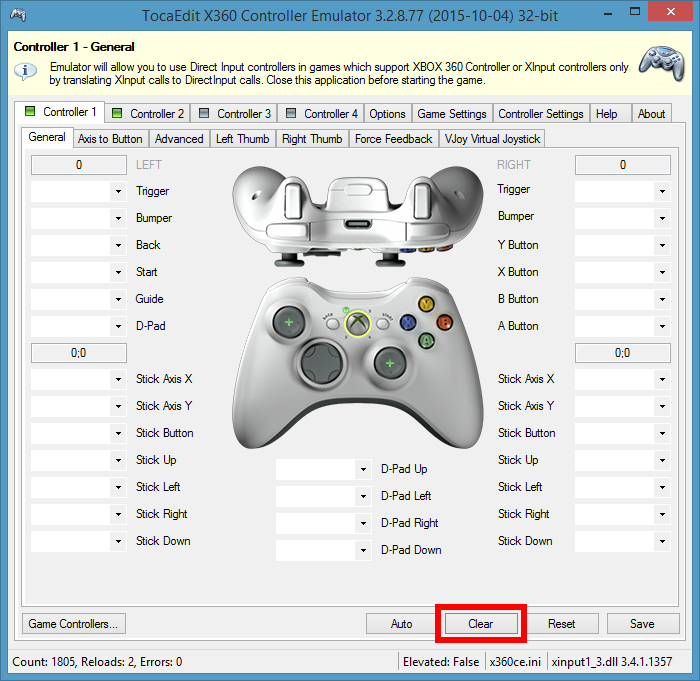Click the Controller 4 gray status square
700x681 pixels.
click(x=291, y=113)
